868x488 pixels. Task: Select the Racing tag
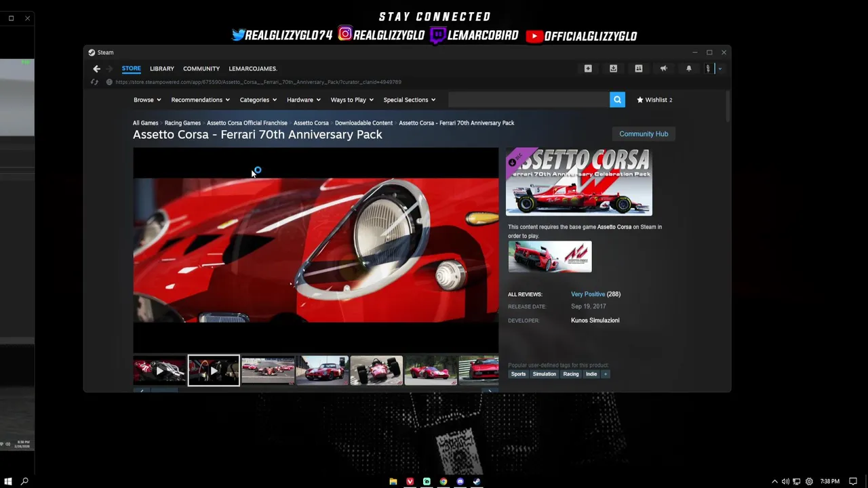point(571,374)
